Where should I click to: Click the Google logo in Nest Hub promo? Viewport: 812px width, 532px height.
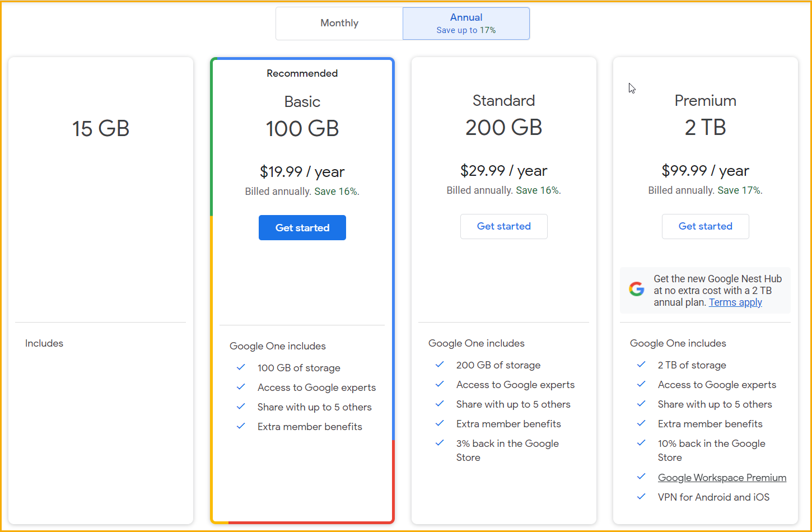pos(637,290)
